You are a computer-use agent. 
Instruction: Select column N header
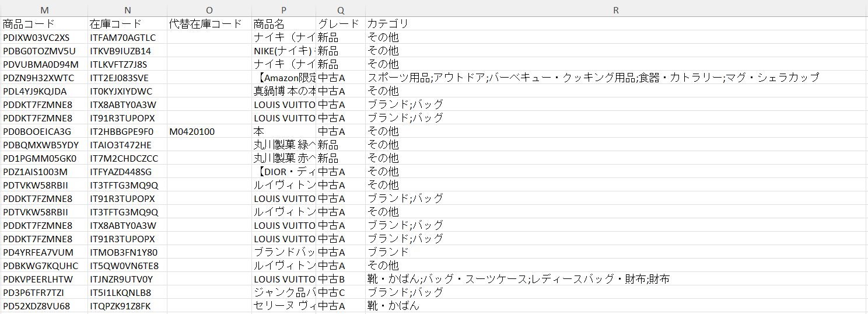128,11
